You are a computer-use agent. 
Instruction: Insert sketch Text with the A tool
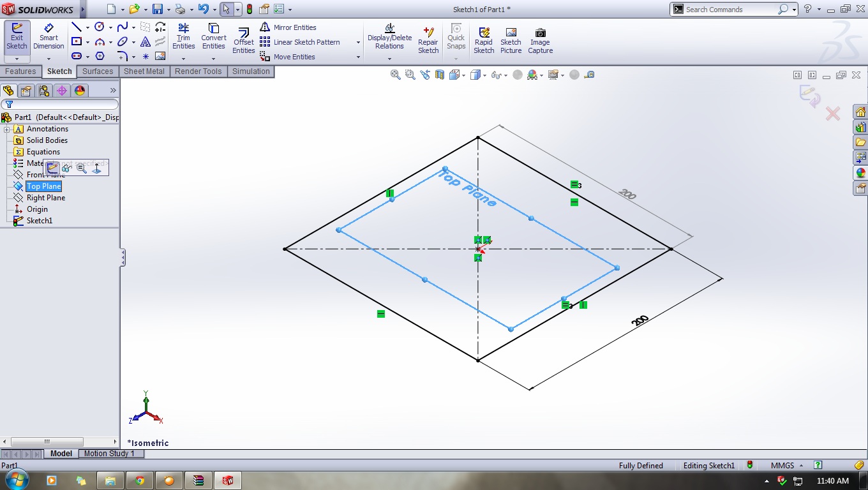coord(146,41)
